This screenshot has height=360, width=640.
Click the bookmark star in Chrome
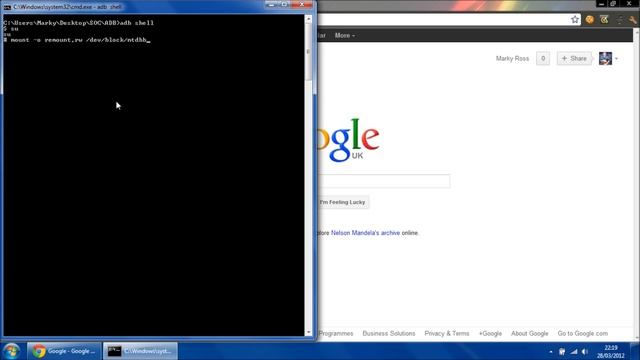click(575, 19)
